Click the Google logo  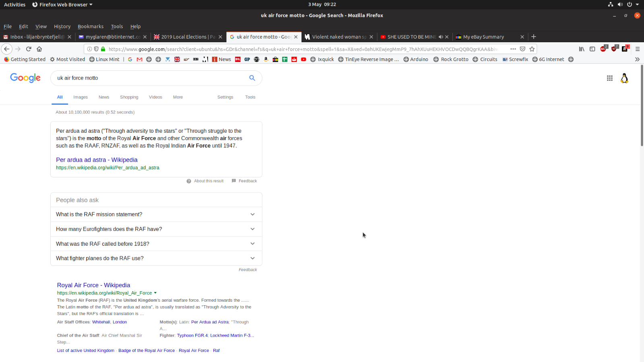(25, 78)
